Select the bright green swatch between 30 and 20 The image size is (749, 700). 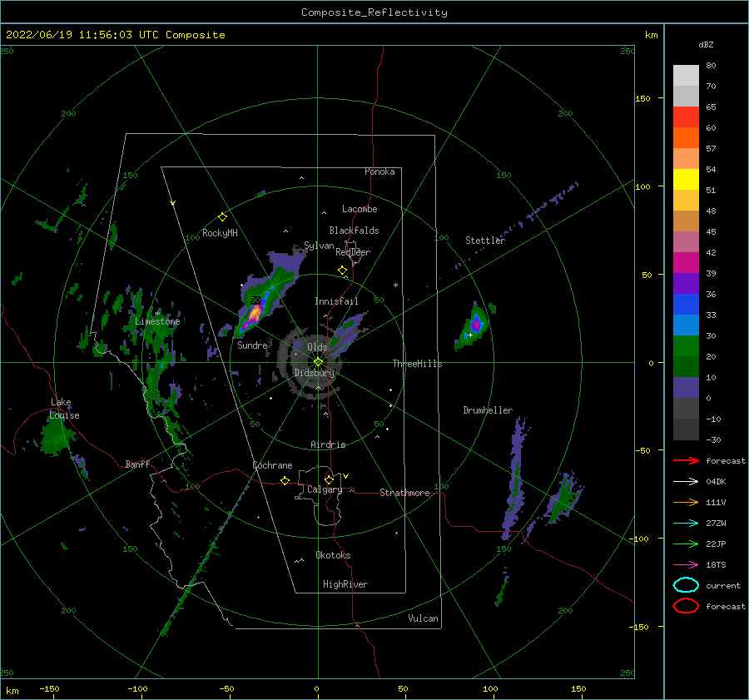pos(686,346)
